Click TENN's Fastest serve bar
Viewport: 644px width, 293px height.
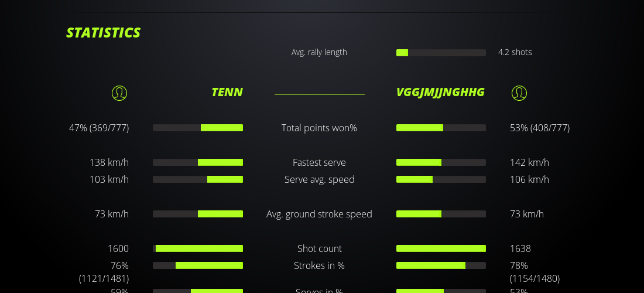click(x=198, y=162)
